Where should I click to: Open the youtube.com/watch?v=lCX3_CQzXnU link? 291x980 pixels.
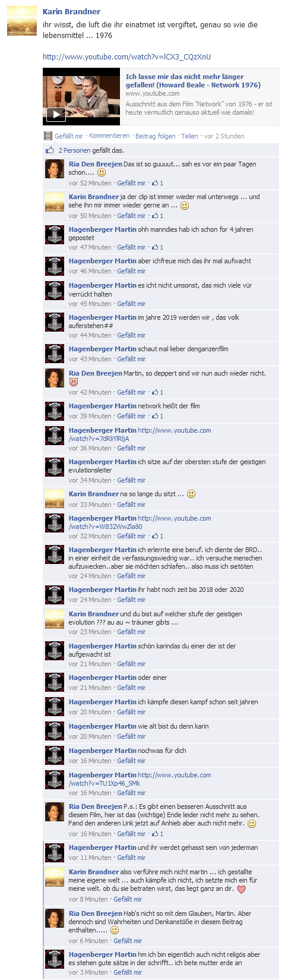(126, 57)
